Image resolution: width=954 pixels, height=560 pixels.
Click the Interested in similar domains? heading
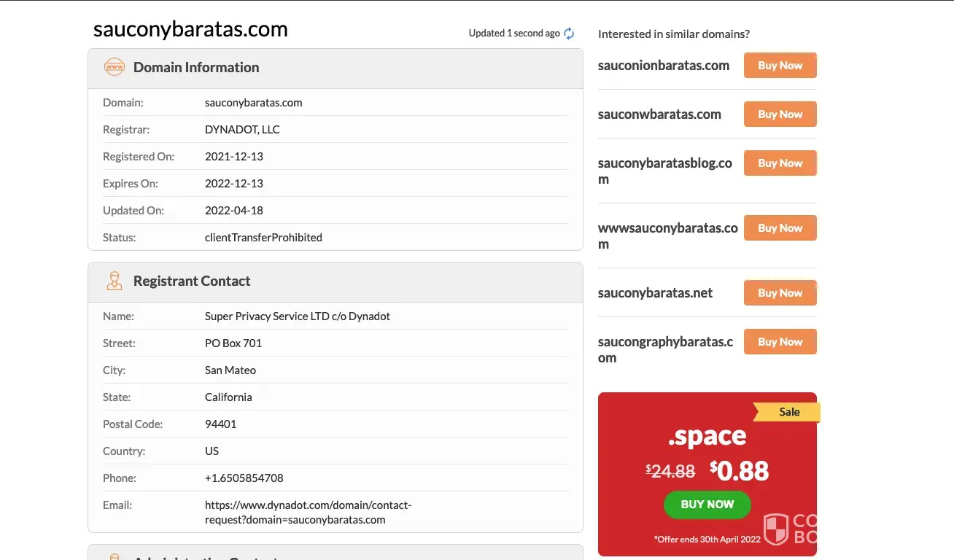click(x=674, y=34)
